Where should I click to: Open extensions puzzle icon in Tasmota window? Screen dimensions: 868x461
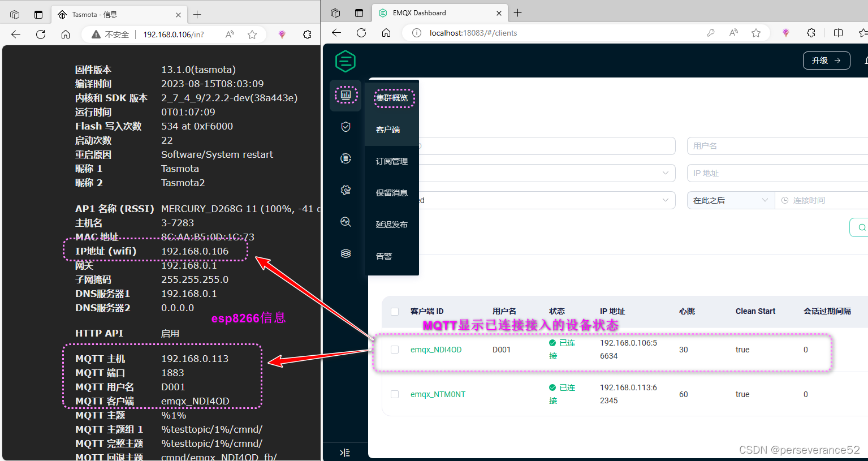(x=307, y=35)
